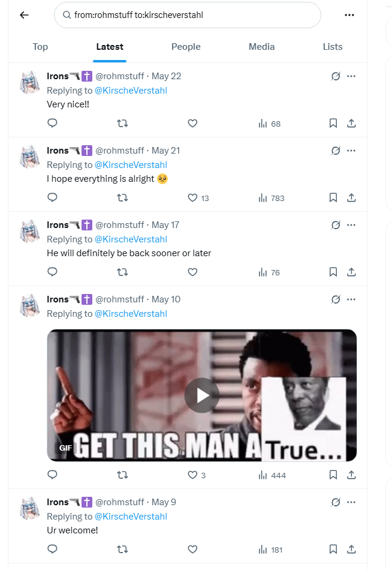Play the 'GET THIS MAN A True' GIF
The image size is (392, 570).
[x=201, y=395]
